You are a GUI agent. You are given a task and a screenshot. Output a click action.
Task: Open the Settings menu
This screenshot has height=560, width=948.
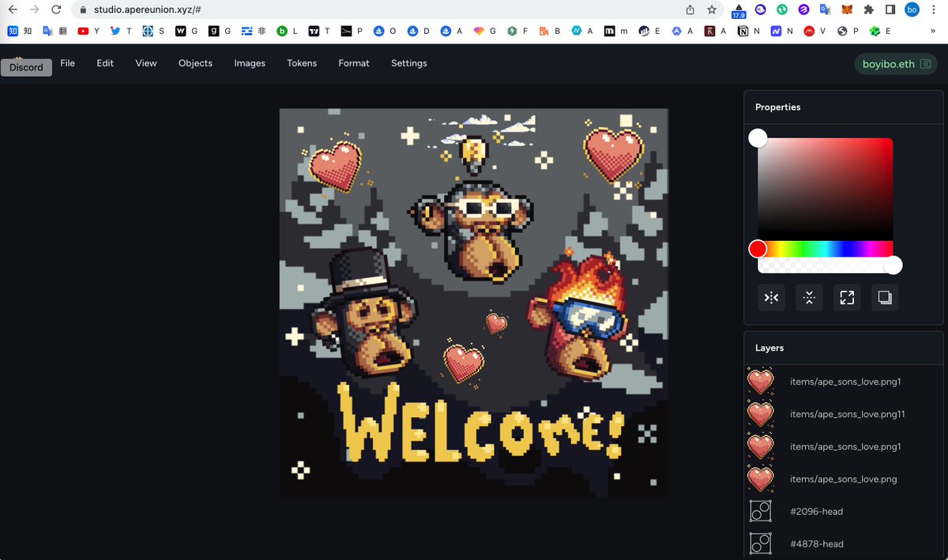(x=409, y=63)
